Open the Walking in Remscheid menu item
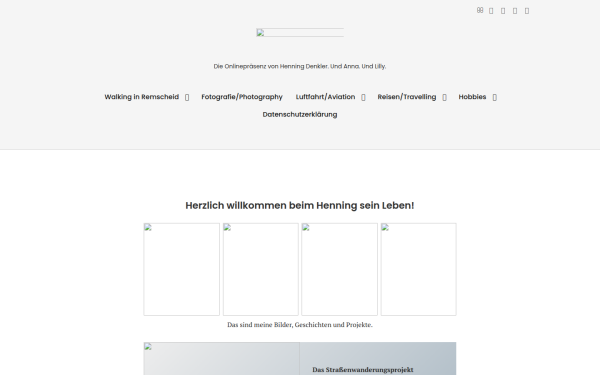The width and height of the screenshot is (600, 375). coord(142,97)
